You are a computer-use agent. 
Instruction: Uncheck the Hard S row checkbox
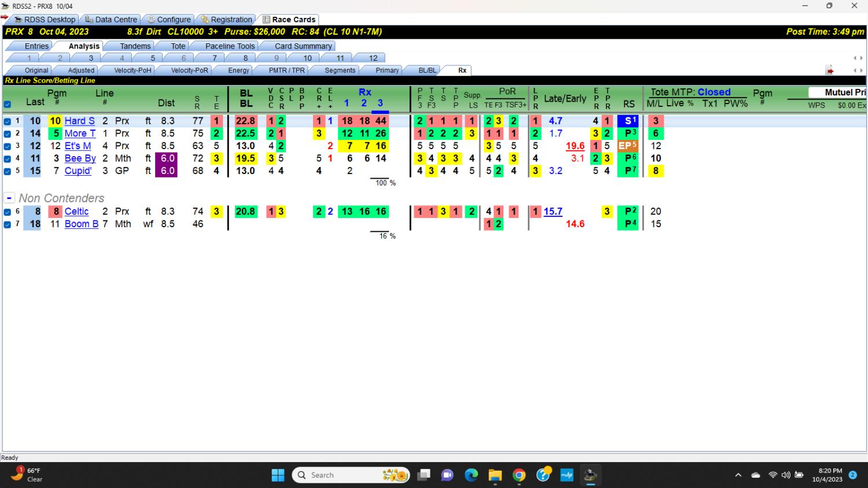(x=8, y=121)
